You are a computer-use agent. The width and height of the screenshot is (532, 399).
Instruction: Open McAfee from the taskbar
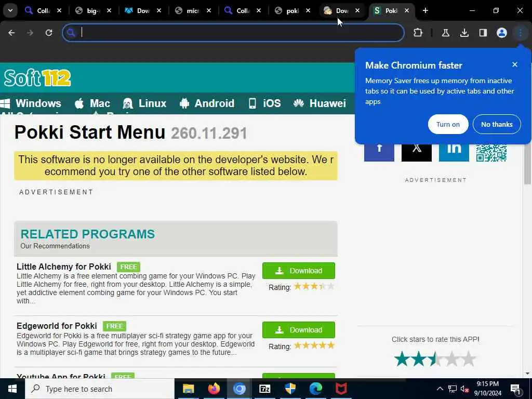(x=341, y=389)
